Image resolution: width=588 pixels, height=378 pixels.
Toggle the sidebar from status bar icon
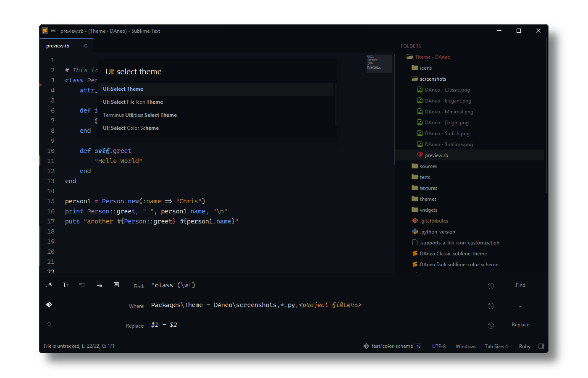(x=541, y=346)
